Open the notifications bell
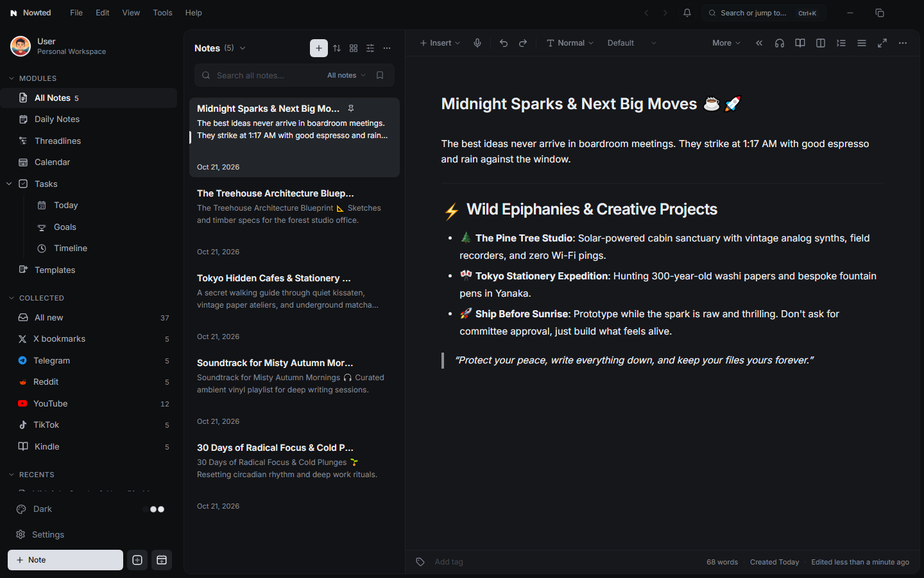The image size is (924, 578). pos(687,13)
